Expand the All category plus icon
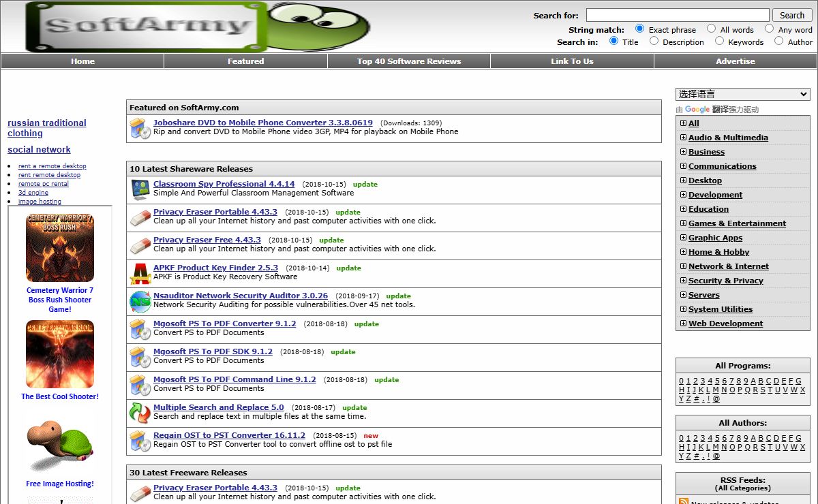This screenshot has height=504, width=818. point(683,123)
